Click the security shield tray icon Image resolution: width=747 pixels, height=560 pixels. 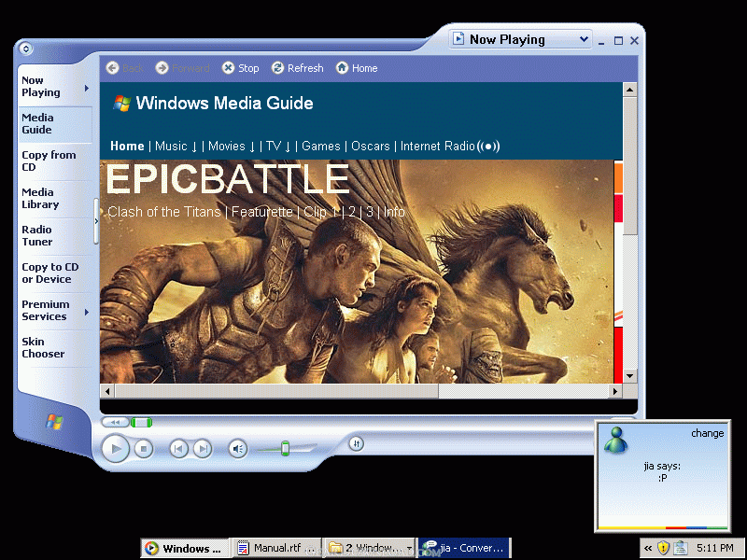tap(664, 549)
